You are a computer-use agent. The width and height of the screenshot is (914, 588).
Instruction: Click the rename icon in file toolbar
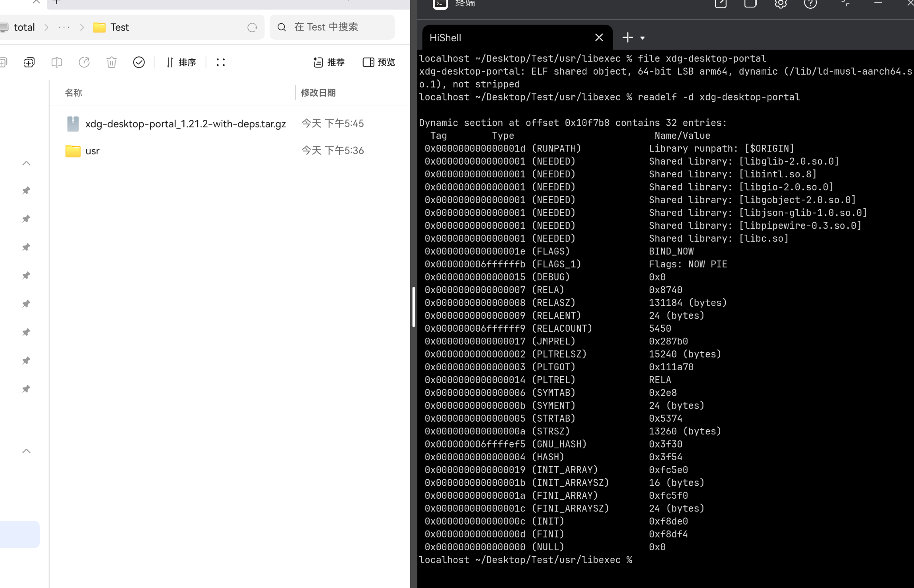coord(57,62)
